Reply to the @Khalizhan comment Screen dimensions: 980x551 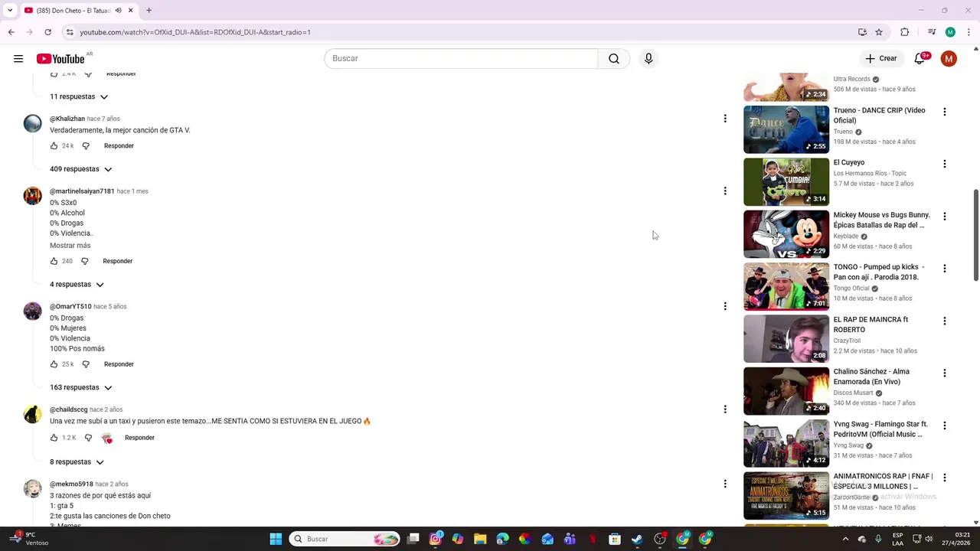click(119, 146)
